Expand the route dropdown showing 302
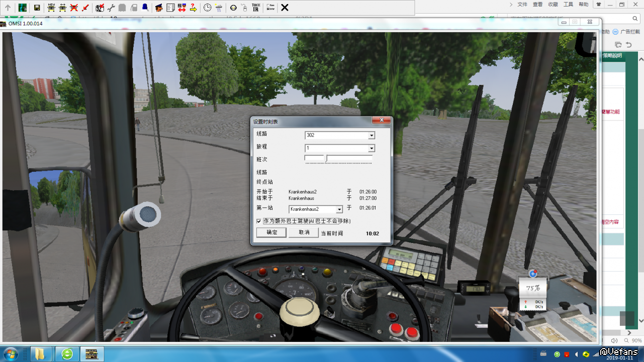 [x=372, y=136]
